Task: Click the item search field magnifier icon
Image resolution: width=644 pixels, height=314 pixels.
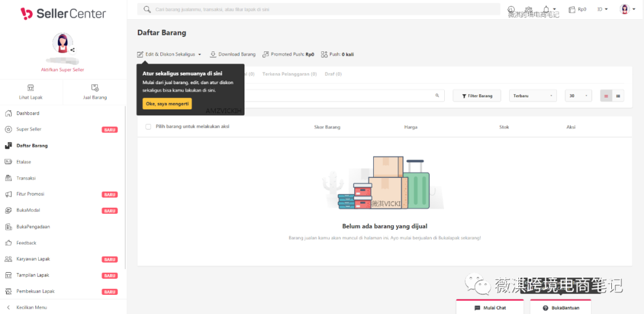Action: tap(438, 96)
